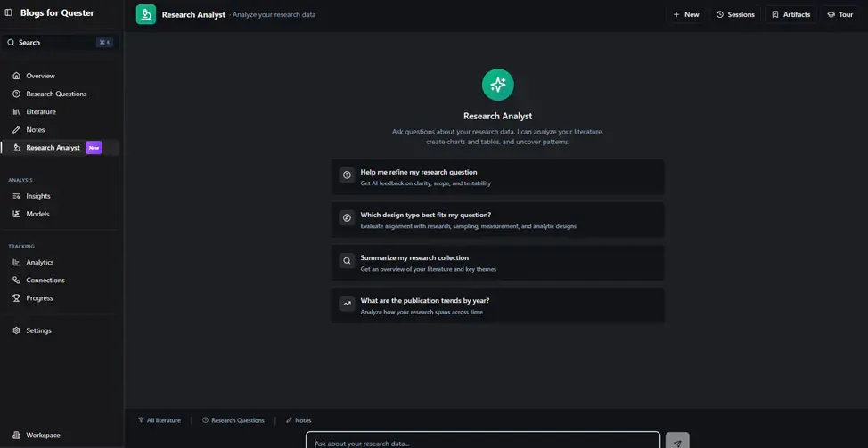The width and height of the screenshot is (868, 448).
Task: Click the green Research Analyst microscope icon
Action: click(x=146, y=14)
